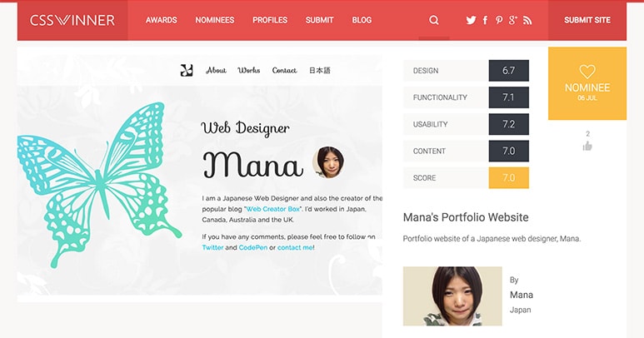Open the CodePen link in the bio
This screenshot has height=338, width=644.
point(253,247)
